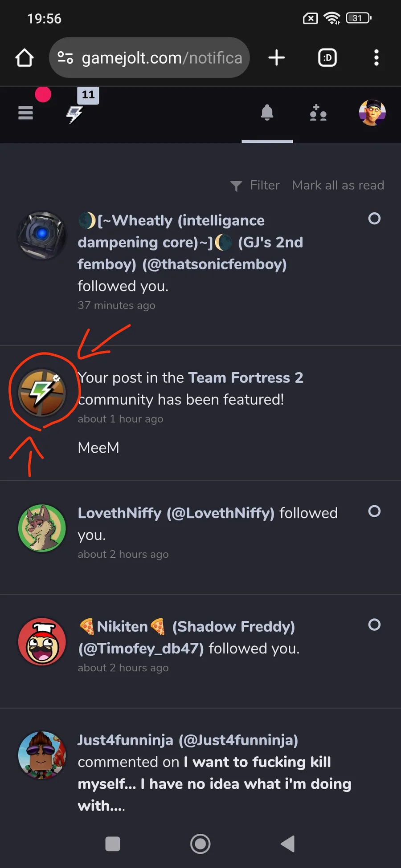Open Team Fortress 2 community icon
401x868 pixels.
pyautogui.click(x=42, y=393)
